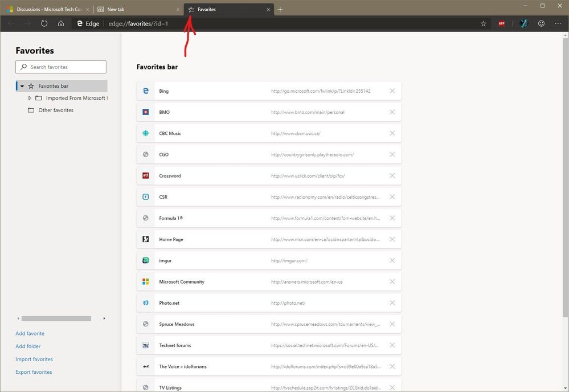The height and width of the screenshot is (392, 569).
Task: Collapse the Favorites bar tree node
Action: pos(22,86)
